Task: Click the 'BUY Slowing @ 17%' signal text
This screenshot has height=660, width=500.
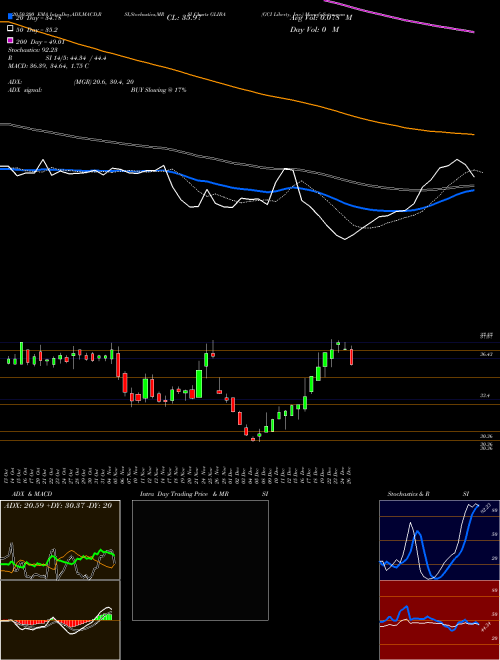Action: pos(158,90)
